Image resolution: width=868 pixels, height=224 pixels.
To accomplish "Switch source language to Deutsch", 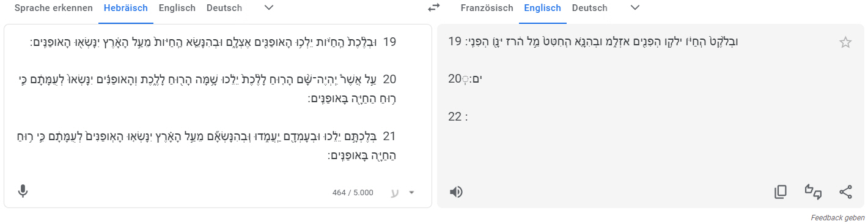I will tap(224, 8).
